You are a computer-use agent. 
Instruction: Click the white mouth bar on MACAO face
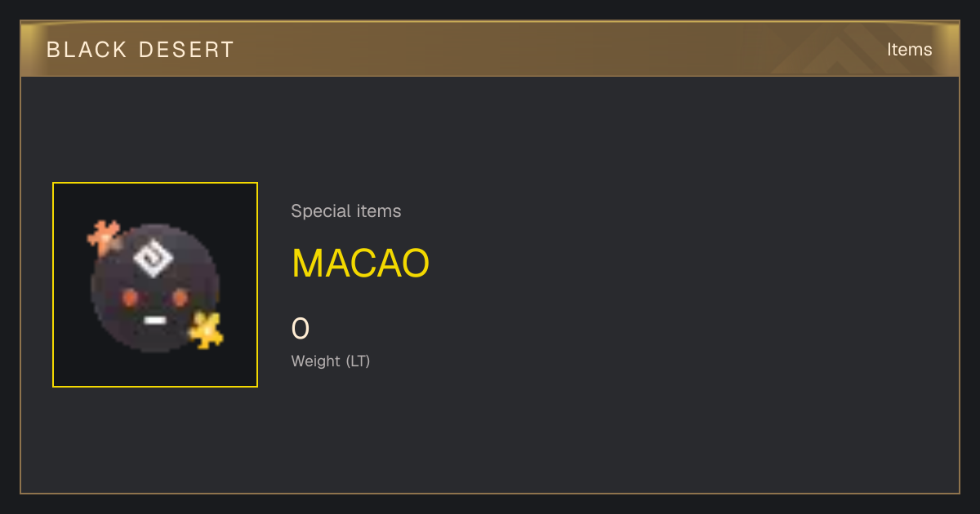tap(154, 320)
